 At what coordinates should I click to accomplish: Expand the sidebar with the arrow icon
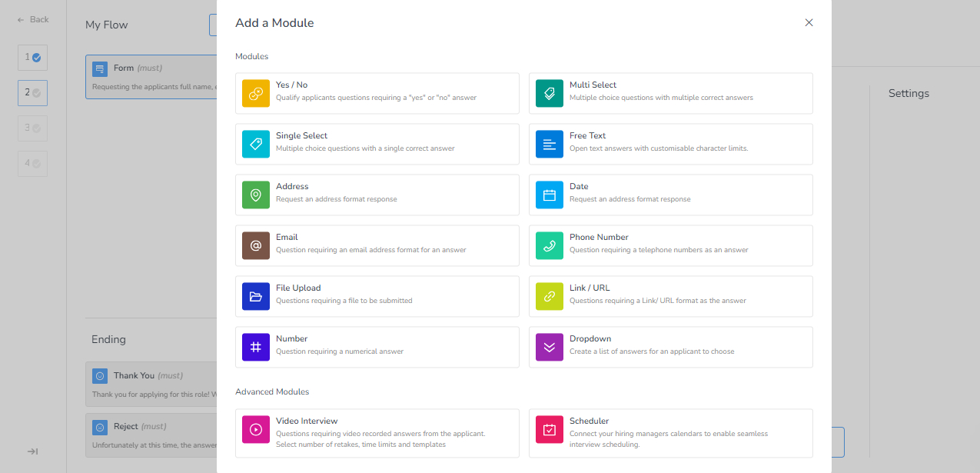tap(33, 451)
